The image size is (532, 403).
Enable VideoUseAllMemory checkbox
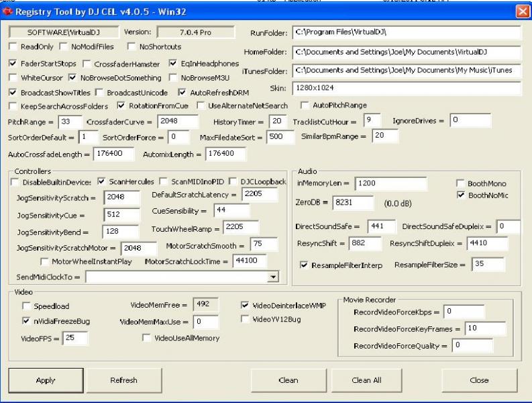146,338
